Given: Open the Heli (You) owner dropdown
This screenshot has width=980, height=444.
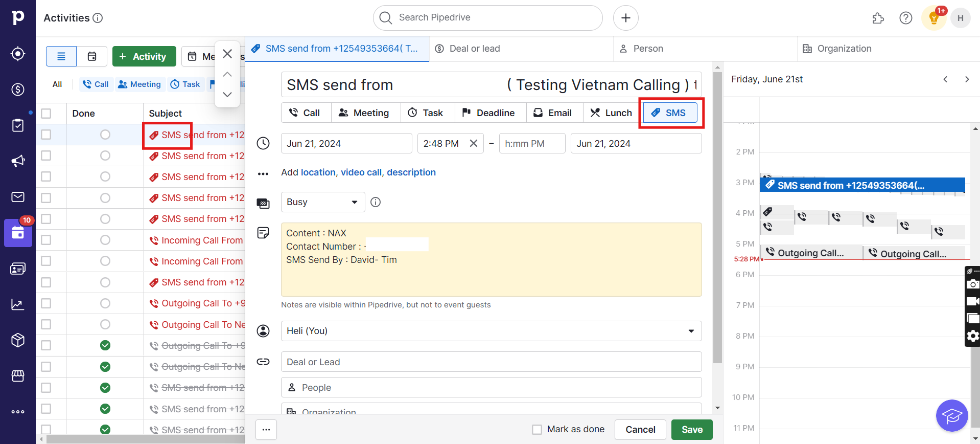Looking at the screenshot, I should click(491, 331).
